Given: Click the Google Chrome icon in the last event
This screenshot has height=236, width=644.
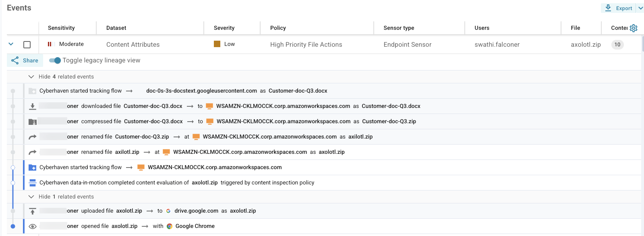Looking at the screenshot, I should click(x=170, y=226).
